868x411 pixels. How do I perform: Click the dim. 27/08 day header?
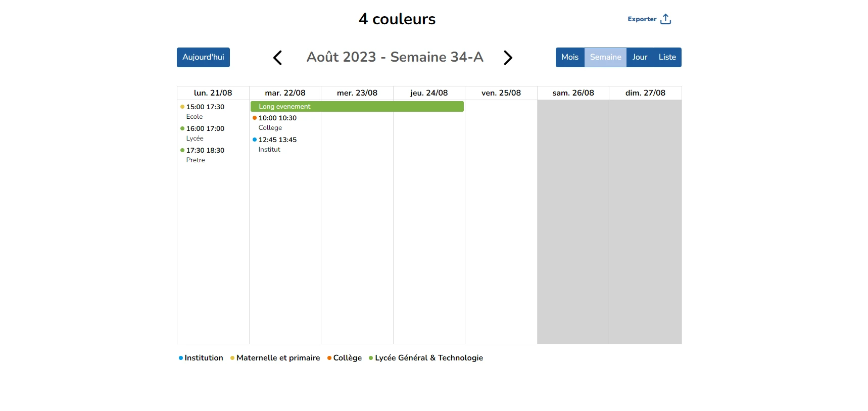[x=645, y=93]
